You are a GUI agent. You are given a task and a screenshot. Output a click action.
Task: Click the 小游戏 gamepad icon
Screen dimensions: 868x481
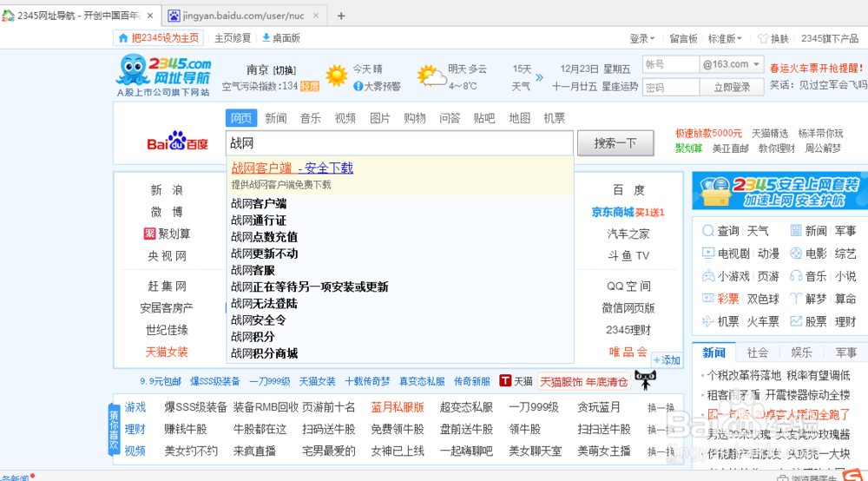click(707, 275)
